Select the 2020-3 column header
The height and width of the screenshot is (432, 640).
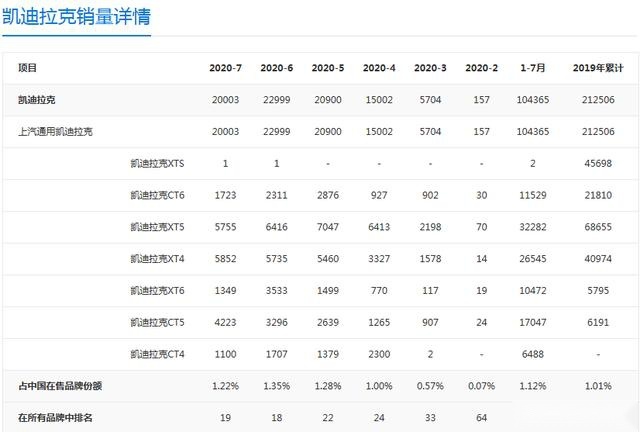430,68
